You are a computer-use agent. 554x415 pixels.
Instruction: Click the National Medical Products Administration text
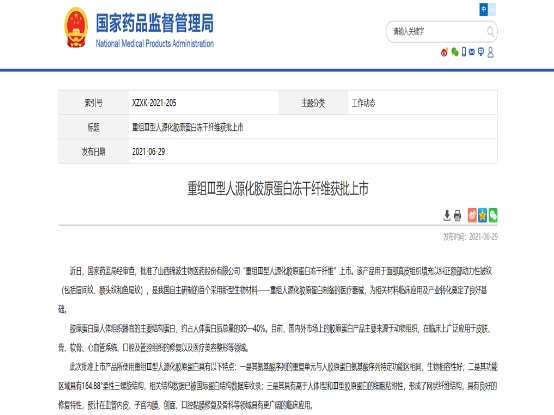click(155, 43)
